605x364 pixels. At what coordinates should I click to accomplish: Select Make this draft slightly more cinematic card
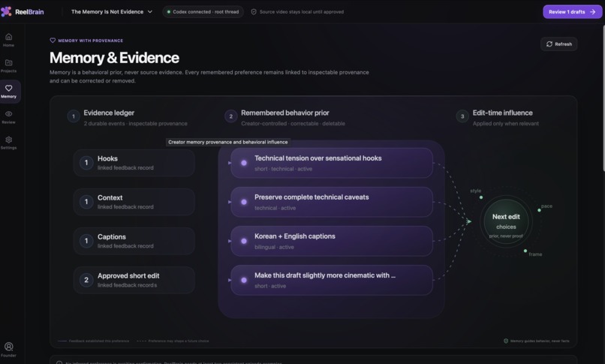[x=332, y=280]
